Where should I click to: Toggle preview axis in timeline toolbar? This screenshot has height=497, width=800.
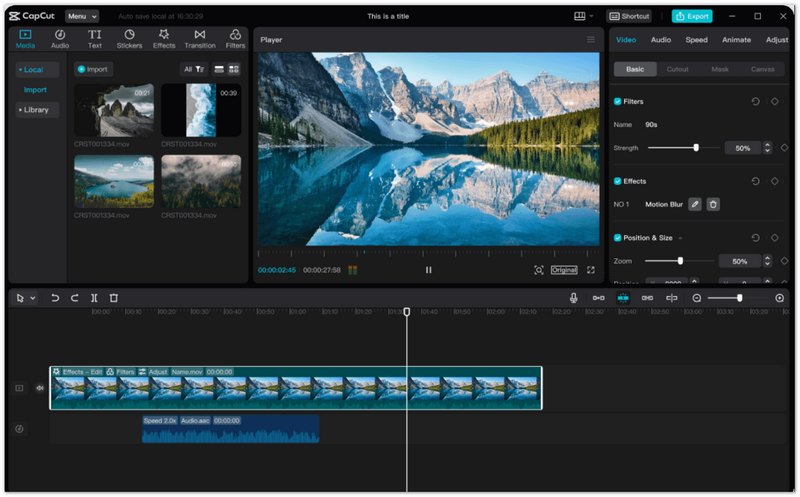click(x=671, y=298)
